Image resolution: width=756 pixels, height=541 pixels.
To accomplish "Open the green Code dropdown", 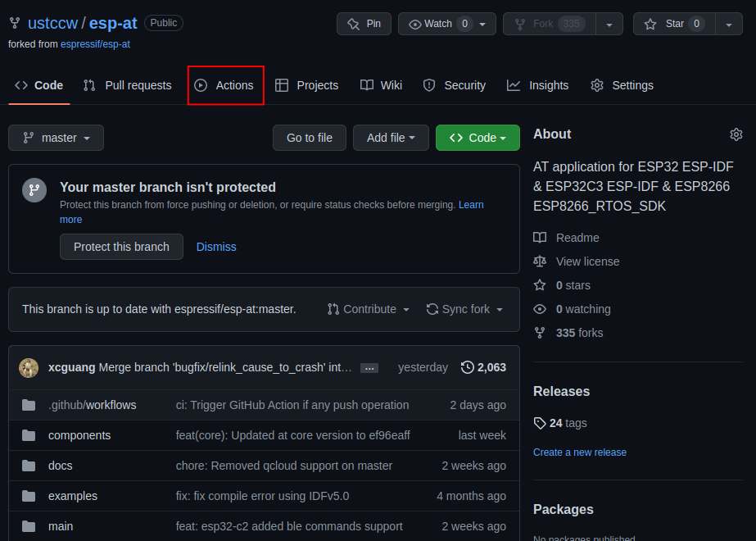I will (x=478, y=138).
